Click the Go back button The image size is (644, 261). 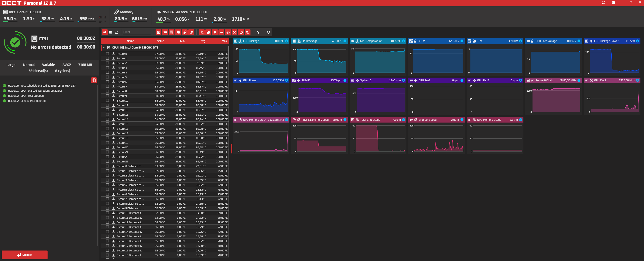[25, 255]
